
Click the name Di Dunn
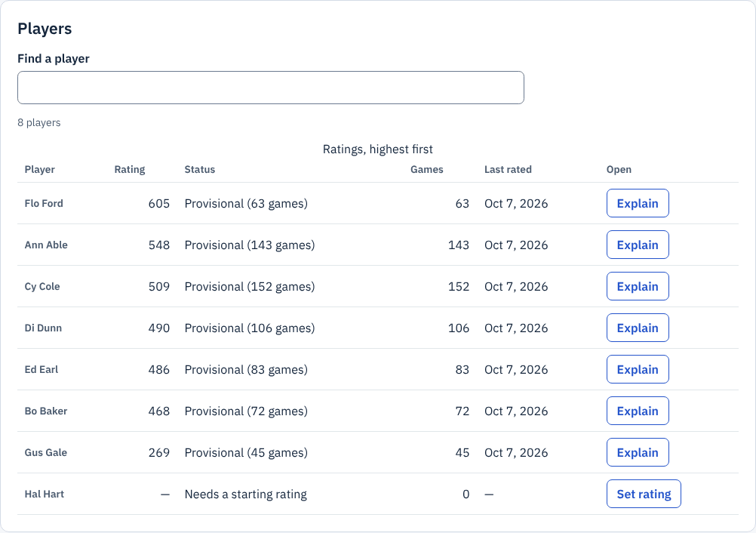44,328
